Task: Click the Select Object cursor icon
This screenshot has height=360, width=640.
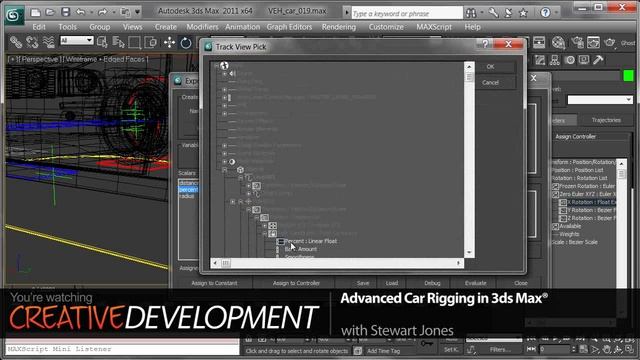Action: [x=102, y=42]
